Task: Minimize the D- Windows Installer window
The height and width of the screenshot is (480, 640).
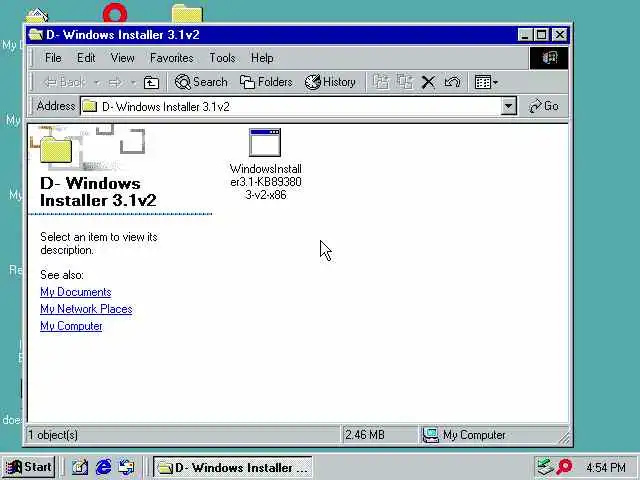Action: pyautogui.click(x=524, y=35)
